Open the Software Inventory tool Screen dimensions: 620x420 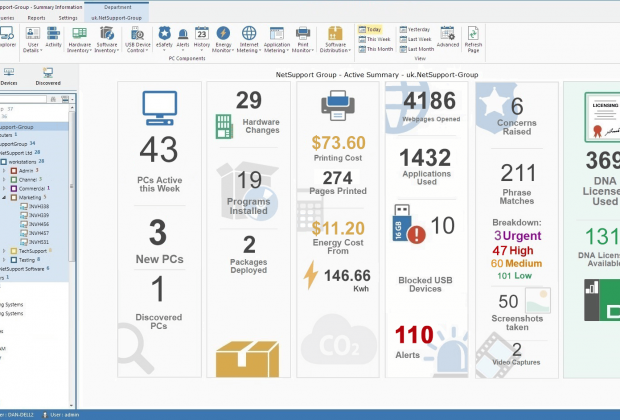(x=107, y=39)
